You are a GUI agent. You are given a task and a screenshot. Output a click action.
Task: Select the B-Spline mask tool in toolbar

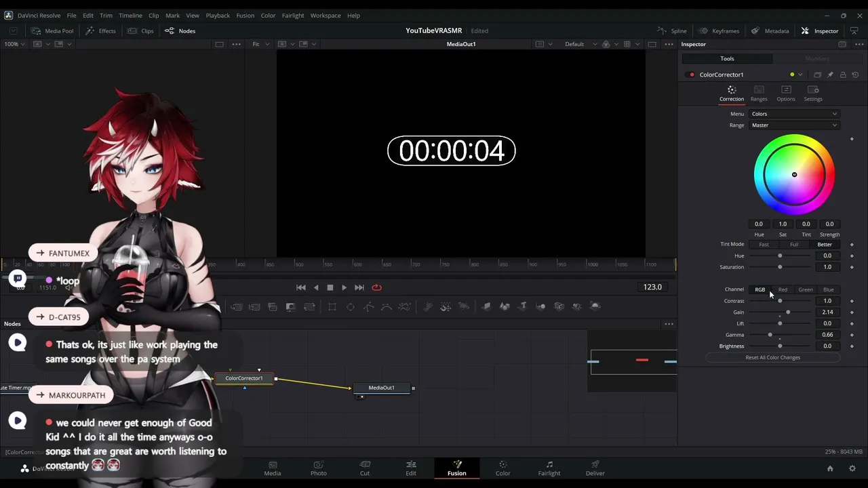[387, 307]
